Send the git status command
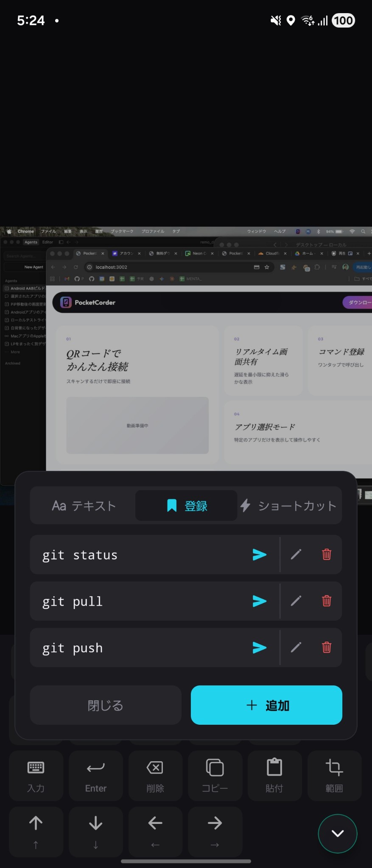The height and width of the screenshot is (868, 372). pyautogui.click(x=259, y=554)
